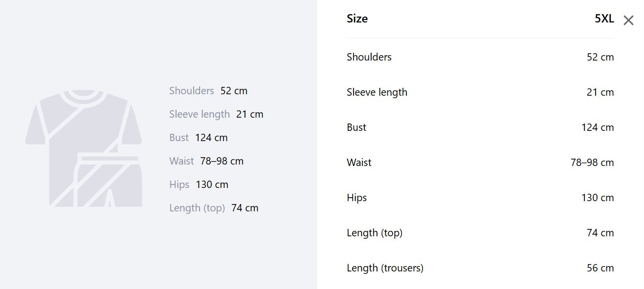Click the Length (trousers) row
644x289 pixels.
pos(480,268)
